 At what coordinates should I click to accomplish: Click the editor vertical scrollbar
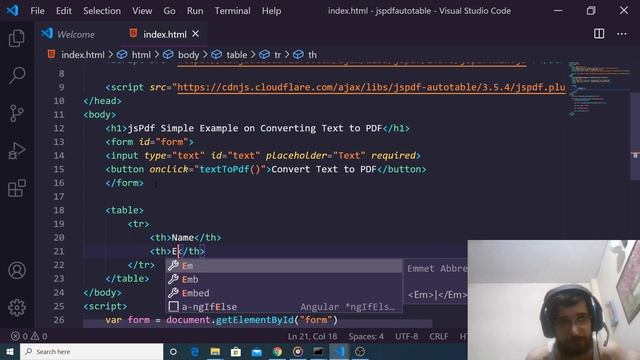click(x=635, y=137)
